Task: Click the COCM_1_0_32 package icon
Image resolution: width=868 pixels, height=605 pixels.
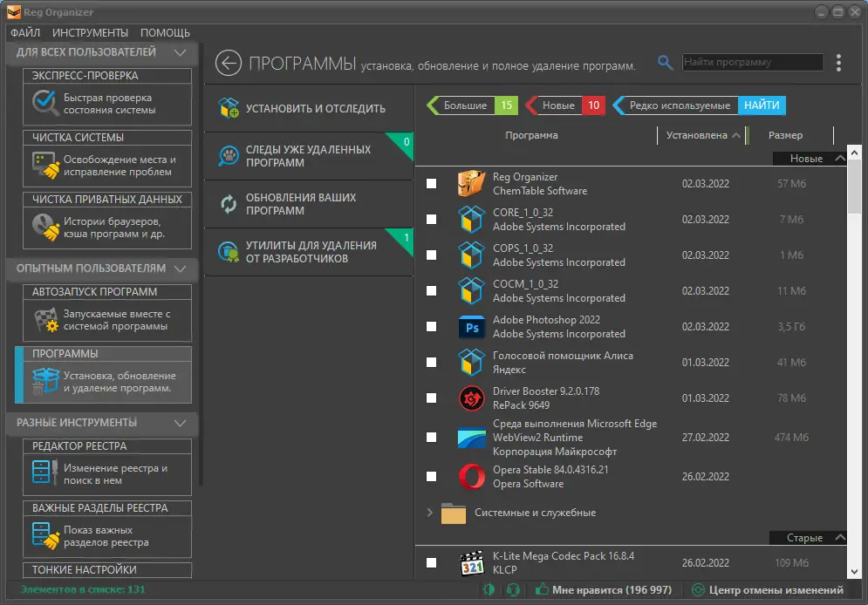Action: coord(472,291)
